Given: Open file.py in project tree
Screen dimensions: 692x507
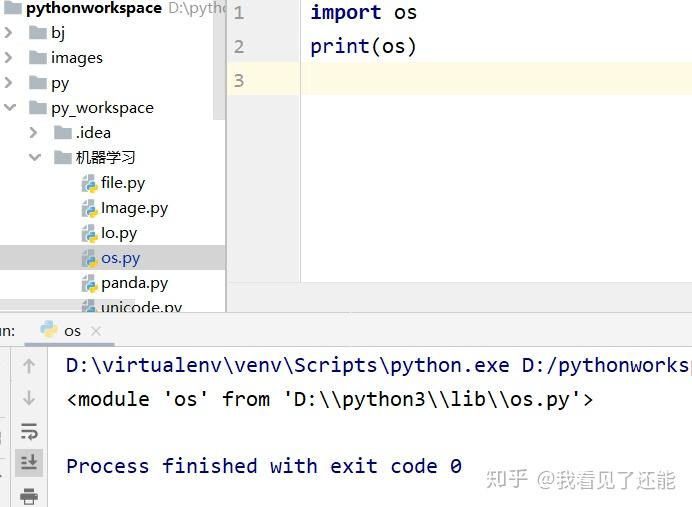Looking at the screenshot, I should (123, 183).
